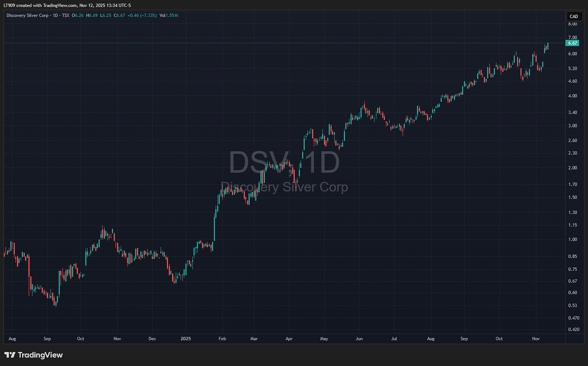Click the LT909 created with TradingView.com caption
The height and width of the screenshot is (366, 588).
67,5
